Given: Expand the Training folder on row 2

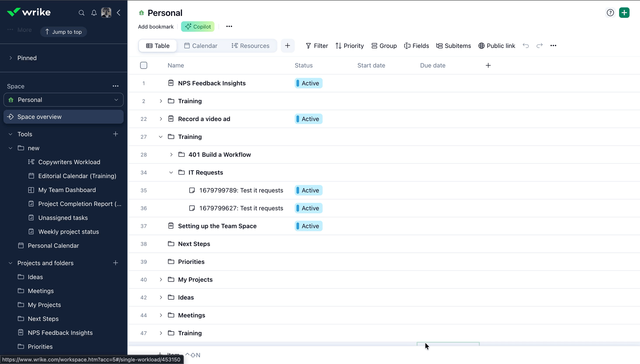Looking at the screenshot, I should [161, 101].
